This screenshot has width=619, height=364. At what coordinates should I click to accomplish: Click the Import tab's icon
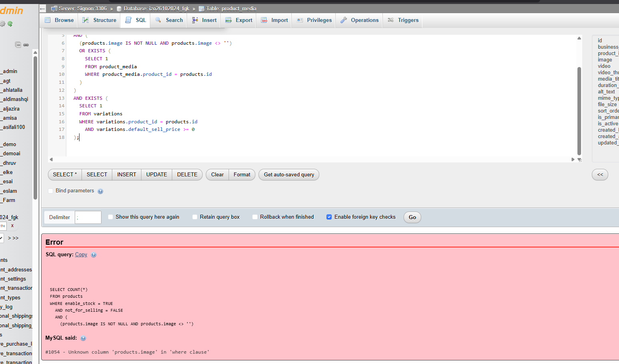point(264,20)
